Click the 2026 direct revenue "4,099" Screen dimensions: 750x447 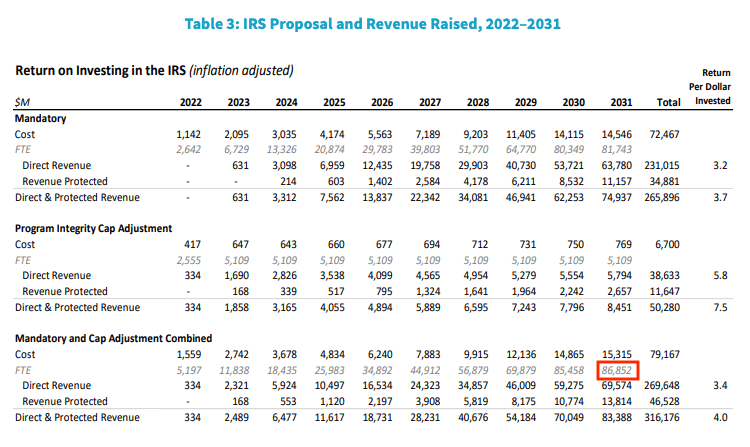380,275
